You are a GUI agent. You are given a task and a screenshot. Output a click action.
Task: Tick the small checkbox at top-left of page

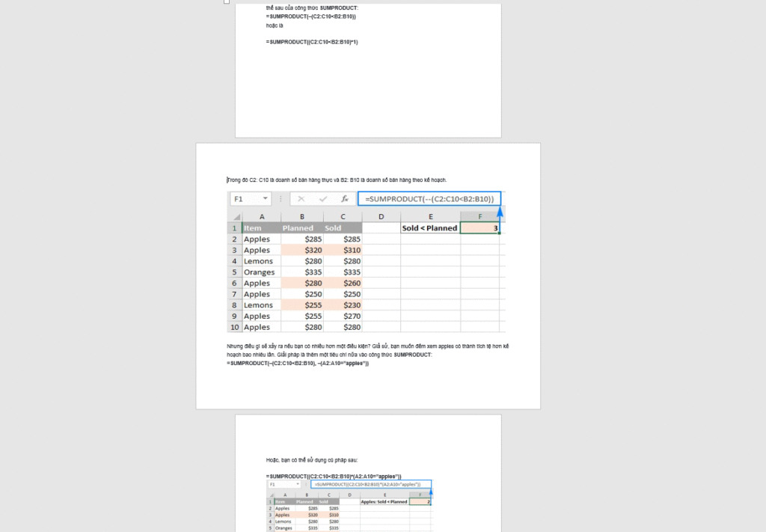[x=227, y=1]
